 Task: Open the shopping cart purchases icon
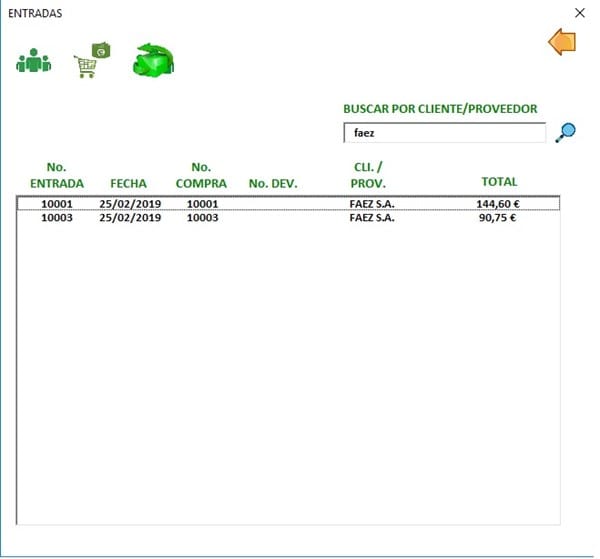[x=92, y=60]
